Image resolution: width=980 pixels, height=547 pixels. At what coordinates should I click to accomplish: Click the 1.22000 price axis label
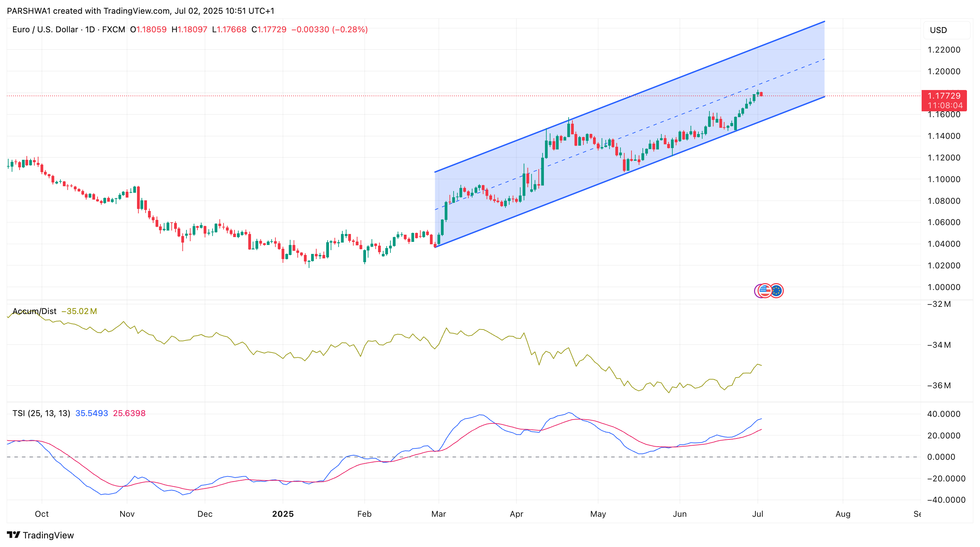point(944,50)
